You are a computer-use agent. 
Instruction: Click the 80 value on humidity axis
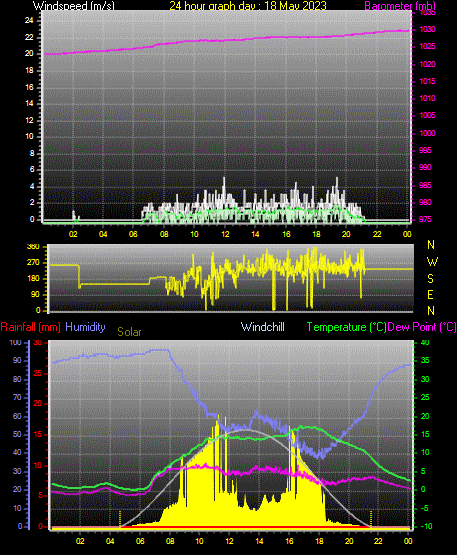click(x=17, y=379)
